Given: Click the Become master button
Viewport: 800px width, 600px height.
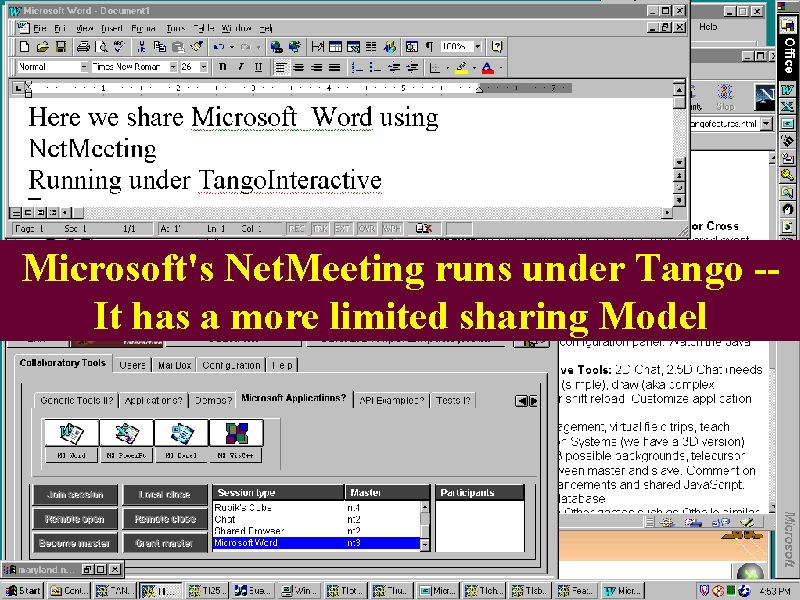Looking at the screenshot, I should point(75,543).
